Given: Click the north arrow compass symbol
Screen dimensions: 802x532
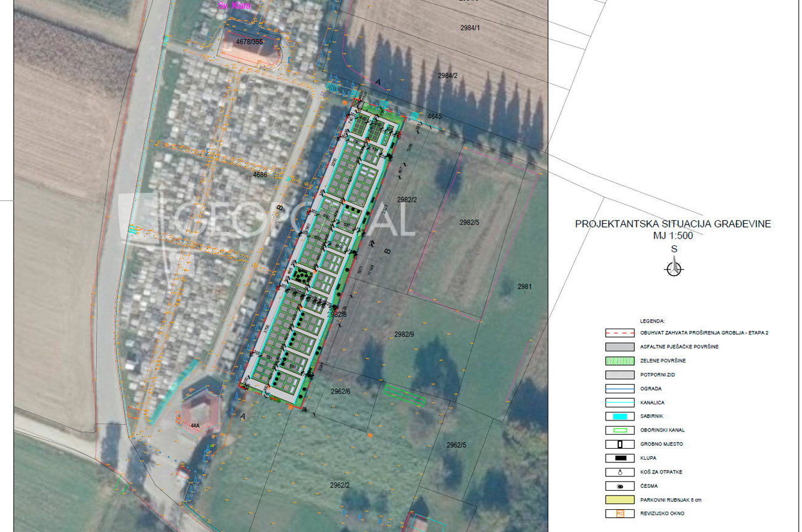Looking at the screenshot, I should point(674,268).
